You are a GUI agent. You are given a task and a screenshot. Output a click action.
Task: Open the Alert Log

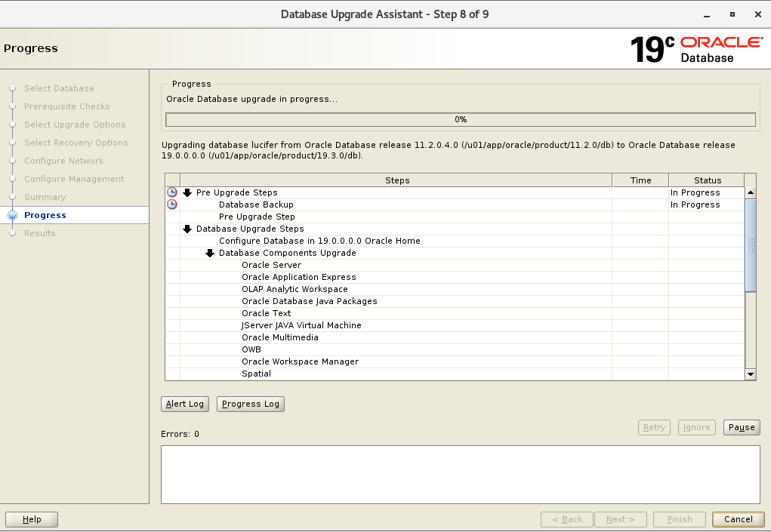pyautogui.click(x=185, y=404)
